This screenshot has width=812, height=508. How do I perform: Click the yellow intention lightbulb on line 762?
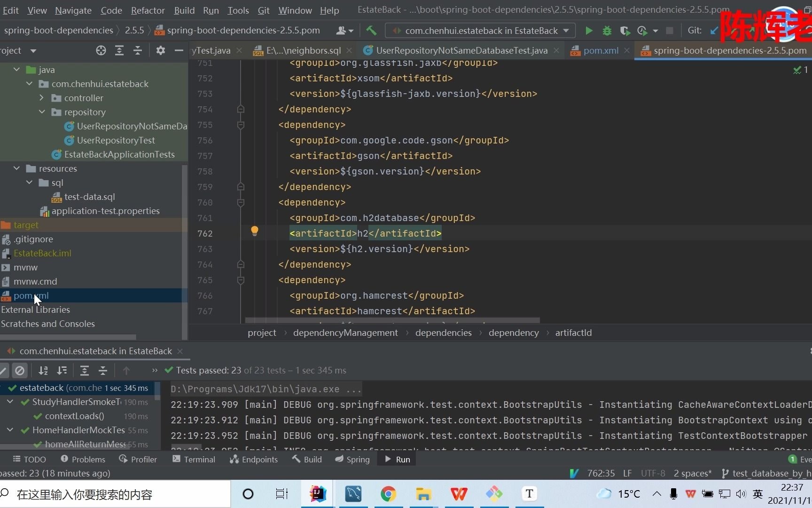pos(255,231)
